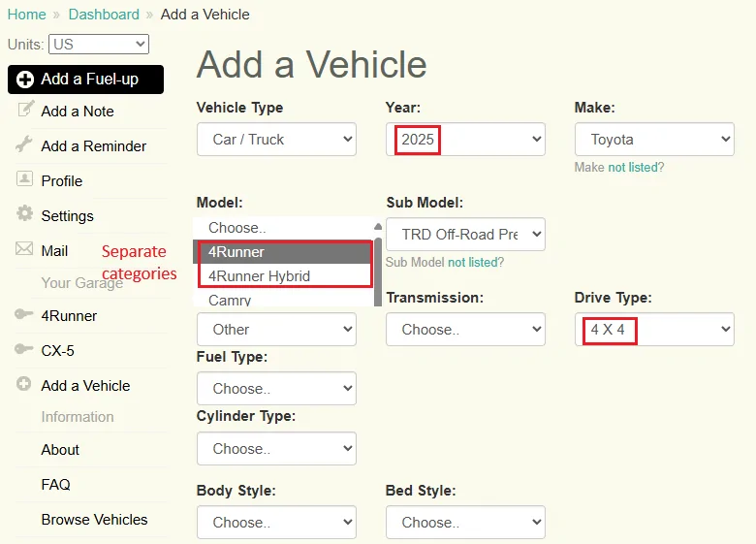Click the Settings gear icon
The width and height of the screenshot is (756, 544).
tap(25, 214)
